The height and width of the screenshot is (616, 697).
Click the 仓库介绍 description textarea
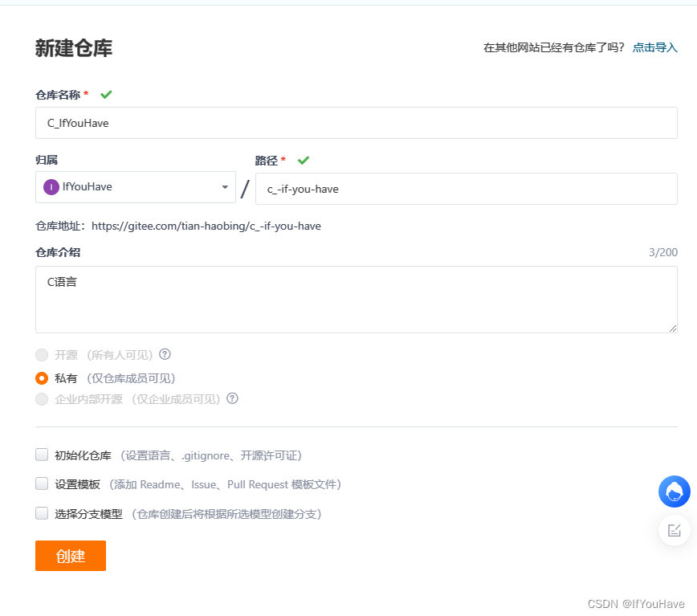(x=356, y=300)
